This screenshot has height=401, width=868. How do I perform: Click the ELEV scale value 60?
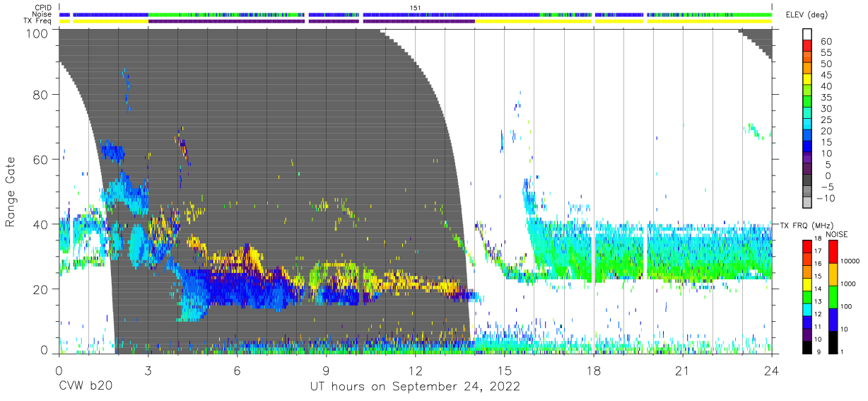(826, 42)
